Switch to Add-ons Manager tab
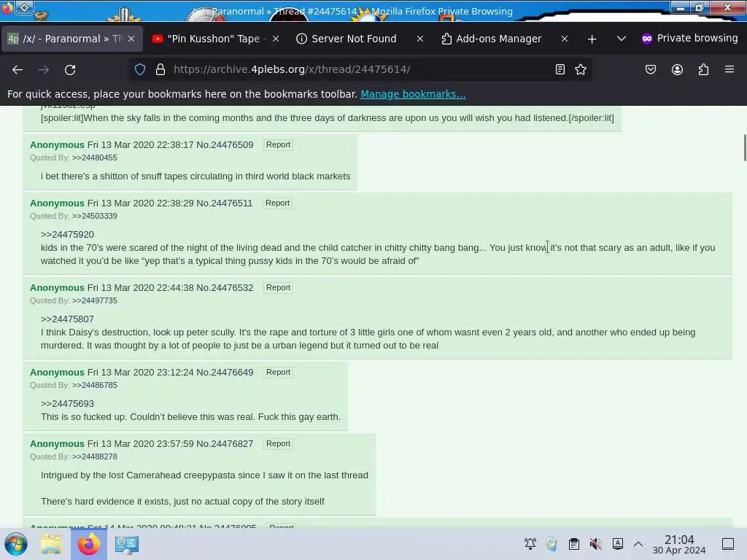 click(x=504, y=39)
